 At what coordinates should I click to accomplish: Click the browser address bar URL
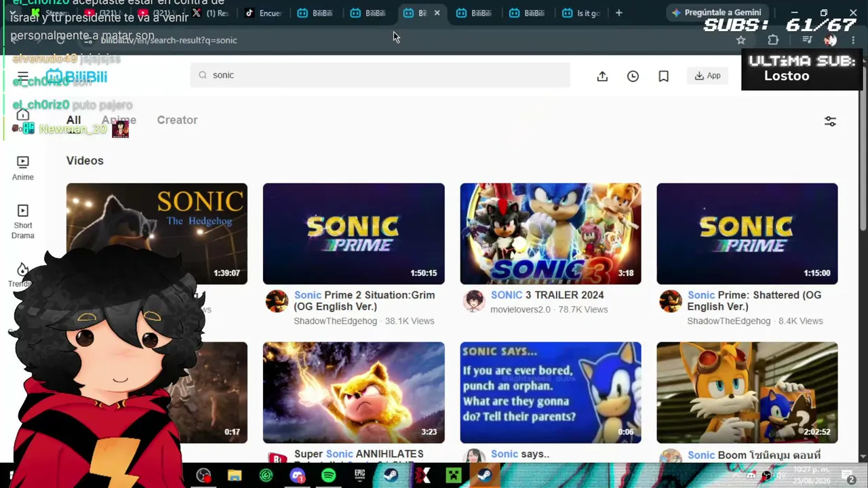click(x=169, y=40)
